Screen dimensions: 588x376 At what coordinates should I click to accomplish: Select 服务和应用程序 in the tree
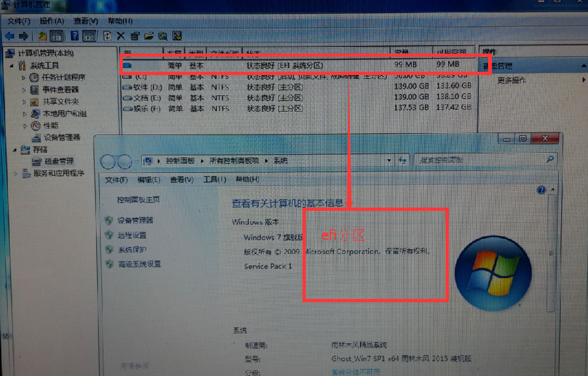pos(59,173)
